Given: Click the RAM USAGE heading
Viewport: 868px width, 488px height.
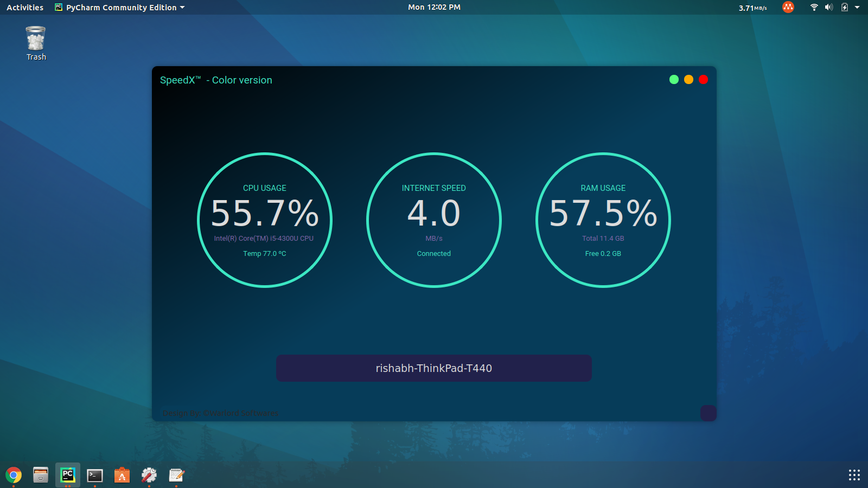Looking at the screenshot, I should tap(603, 188).
